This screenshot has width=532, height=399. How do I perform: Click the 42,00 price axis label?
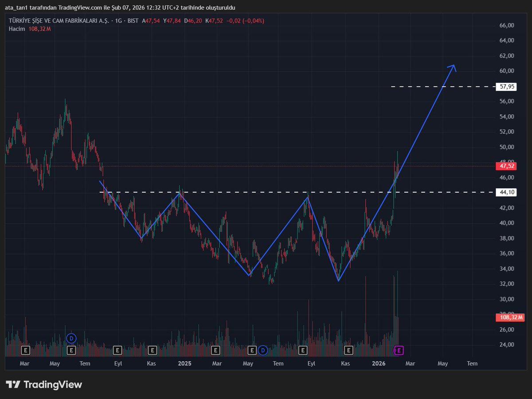tap(506, 208)
